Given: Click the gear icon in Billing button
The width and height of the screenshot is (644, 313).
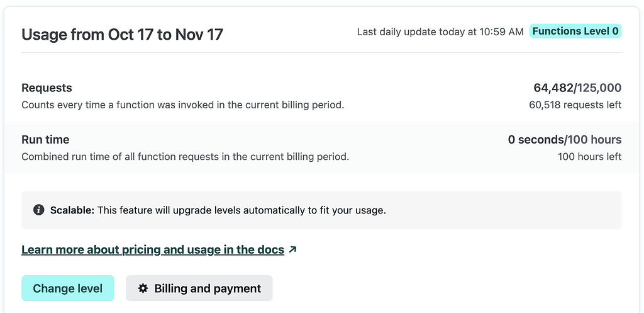Looking at the screenshot, I should [143, 288].
